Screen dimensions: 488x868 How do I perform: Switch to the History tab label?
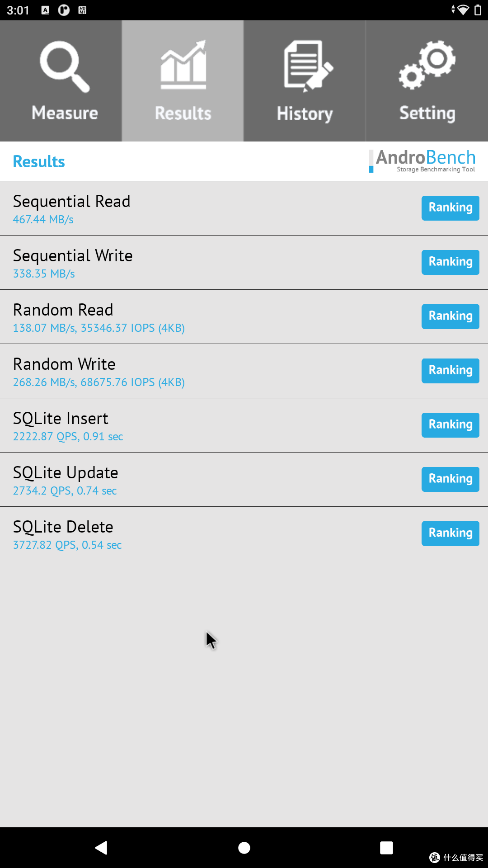point(305,113)
